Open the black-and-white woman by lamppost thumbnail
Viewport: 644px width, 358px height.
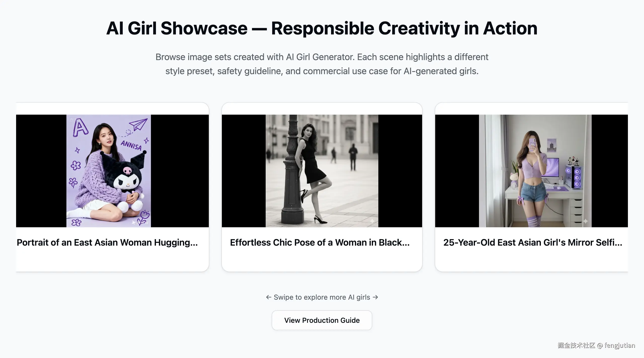tap(322, 171)
